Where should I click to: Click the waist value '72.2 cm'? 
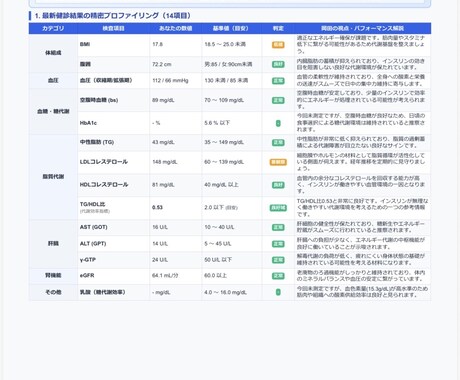pos(162,64)
